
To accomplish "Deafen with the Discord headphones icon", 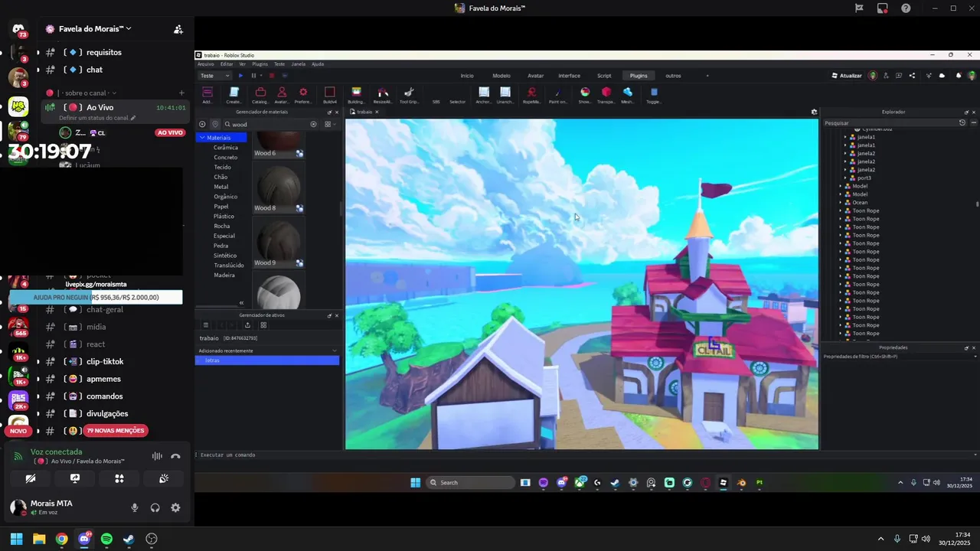I will click(155, 507).
